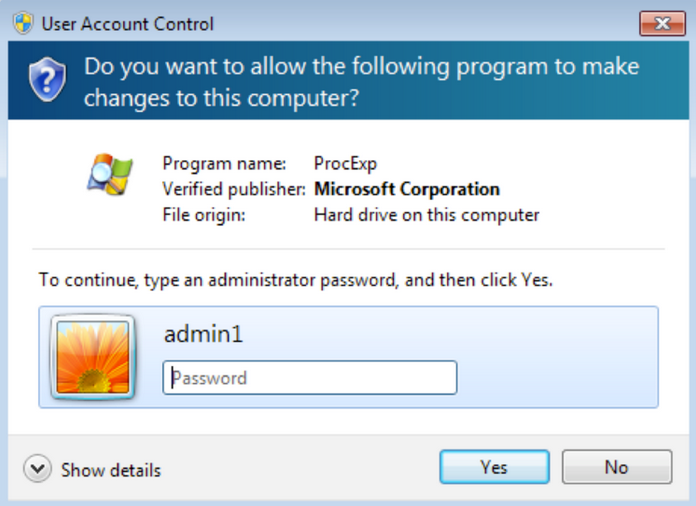Click the blue question-mark shield icon
The width and height of the screenshot is (696, 506).
coord(47,79)
